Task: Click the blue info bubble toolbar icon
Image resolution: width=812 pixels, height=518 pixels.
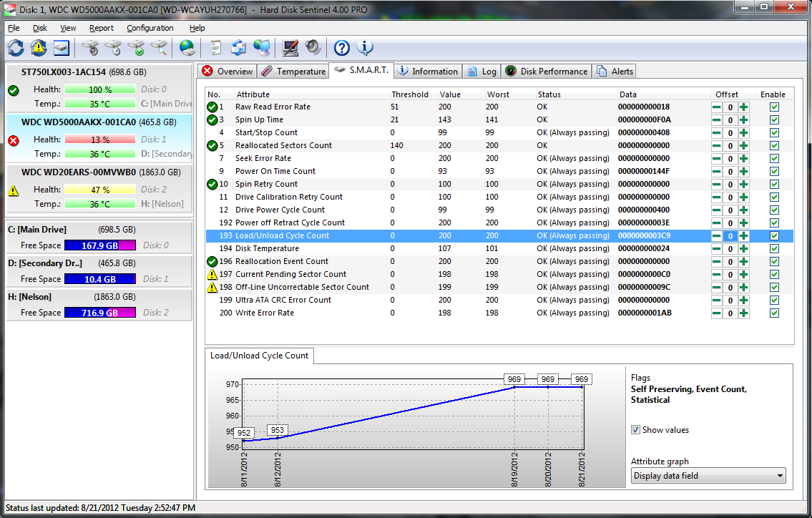Action: pos(365,48)
